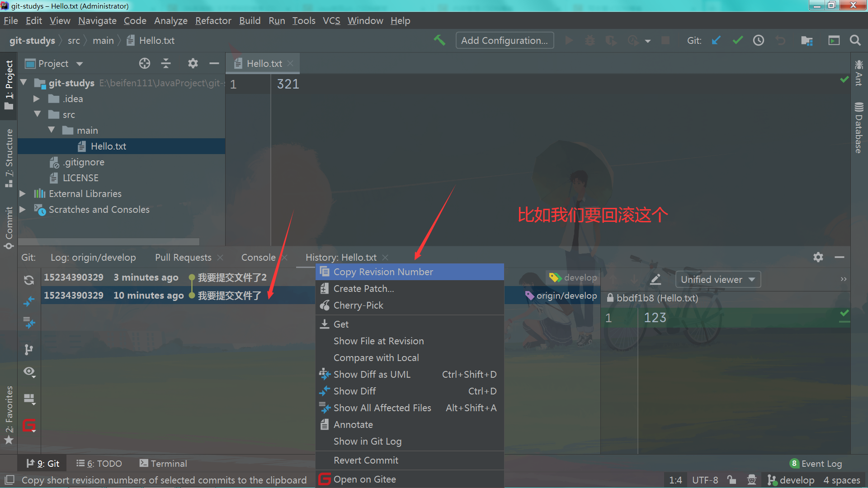
Task: Expand Scratches and Consoles node
Action: [x=22, y=209]
